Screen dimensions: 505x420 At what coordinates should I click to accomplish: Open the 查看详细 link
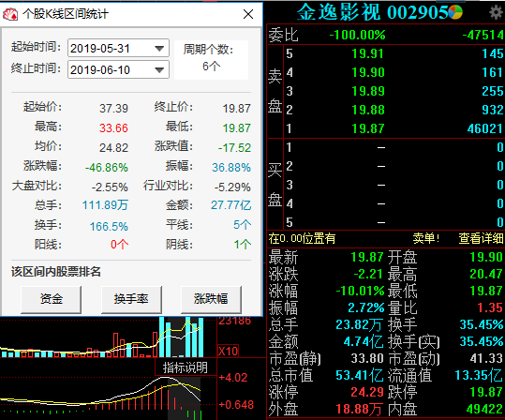(481, 238)
